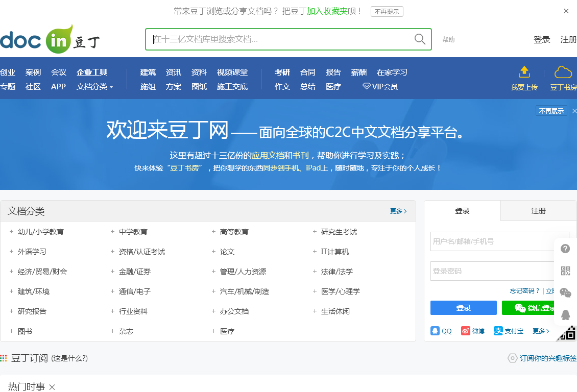The width and height of the screenshot is (577, 392).
Task: Click the WeChat sidebar icon
Action: click(565, 292)
